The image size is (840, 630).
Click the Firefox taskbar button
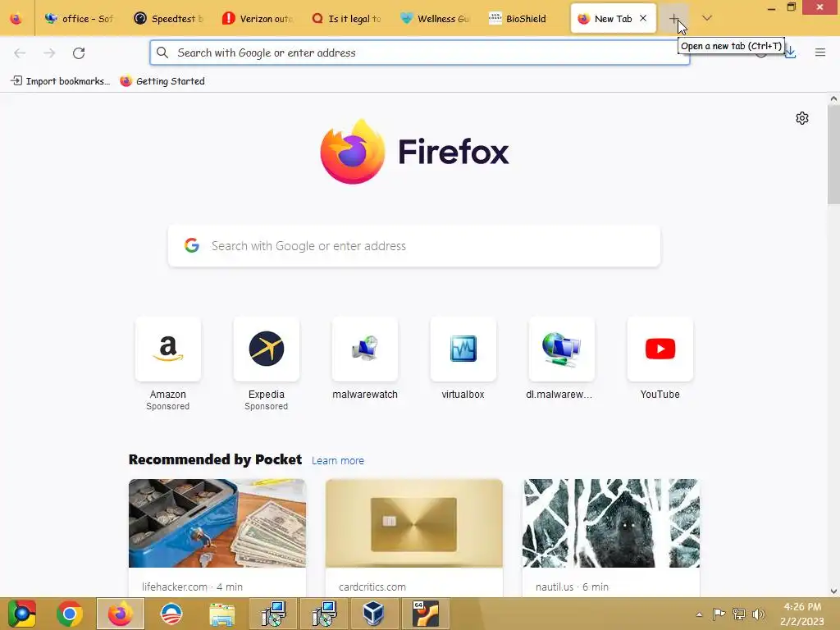coord(121,614)
